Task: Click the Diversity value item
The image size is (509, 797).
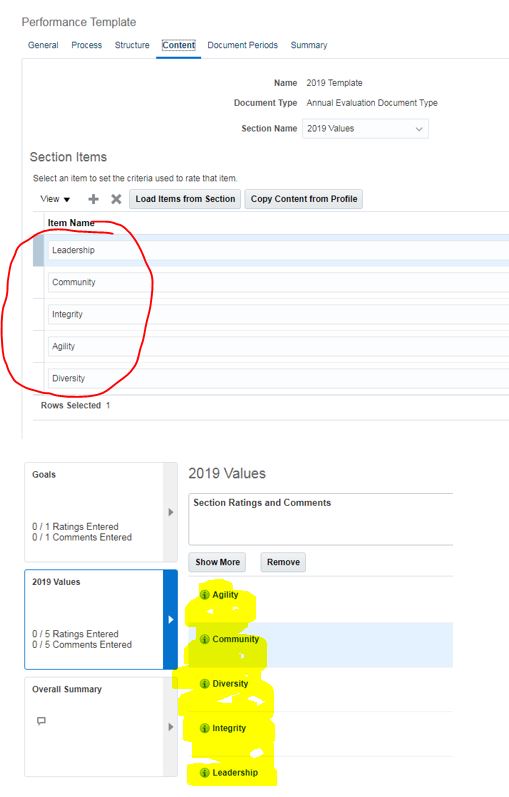Action: coord(230,684)
